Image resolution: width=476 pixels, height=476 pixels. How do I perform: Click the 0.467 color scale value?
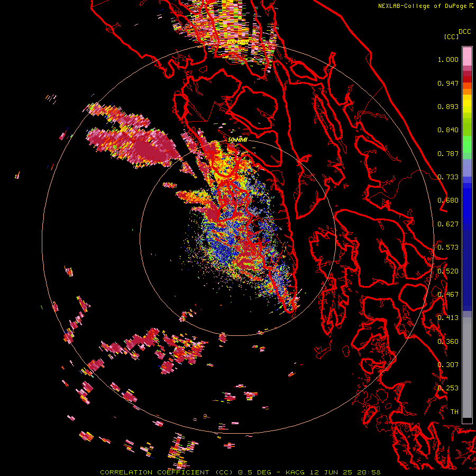448,295
